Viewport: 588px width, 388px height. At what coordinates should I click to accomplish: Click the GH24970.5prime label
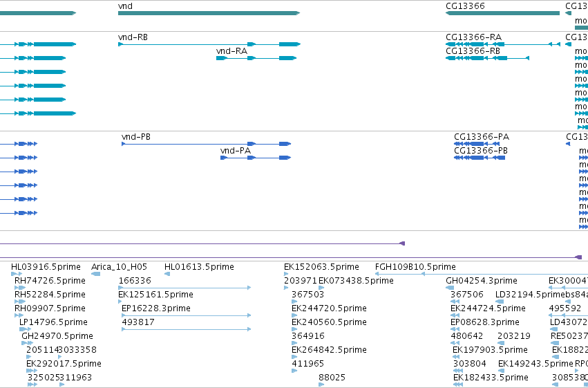(x=57, y=336)
